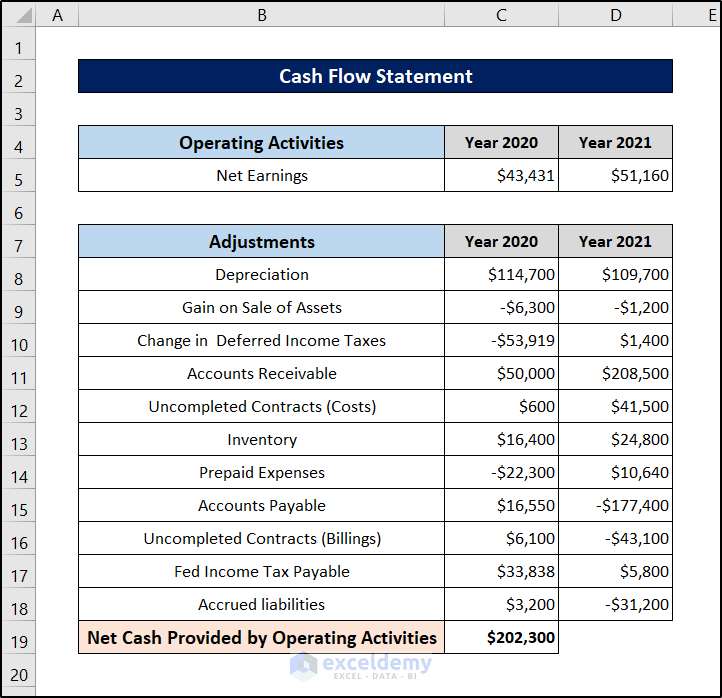Select Year 2020 header in Operating Activities table
Viewport: 722px width, 698px height.
pos(501,142)
